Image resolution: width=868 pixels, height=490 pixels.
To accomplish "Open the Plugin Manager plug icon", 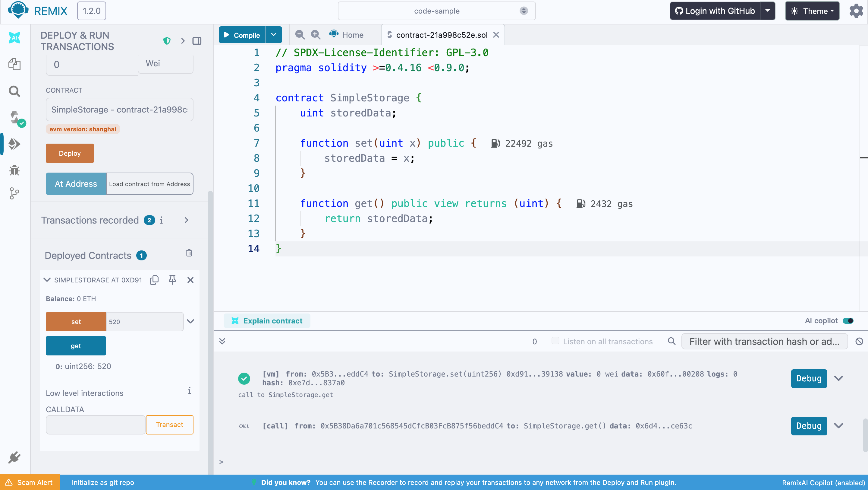I will click(x=14, y=458).
